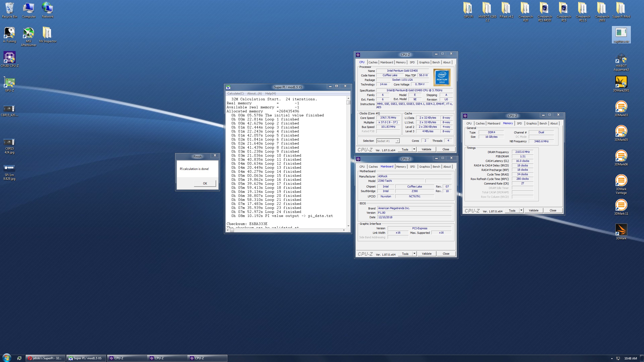This screenshot has height=362, width=644.
Task: Open the Recycle Bin desktop icon
Action: click(10, 10)
